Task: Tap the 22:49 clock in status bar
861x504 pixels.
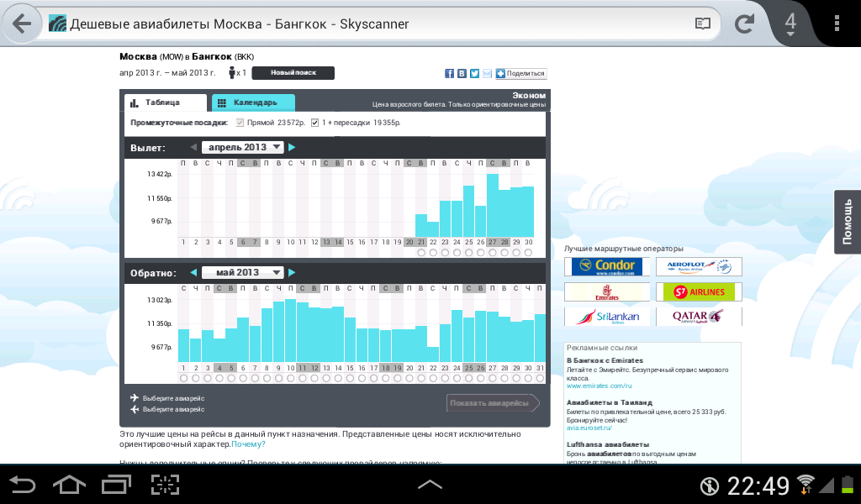Action: coord(758,486)
